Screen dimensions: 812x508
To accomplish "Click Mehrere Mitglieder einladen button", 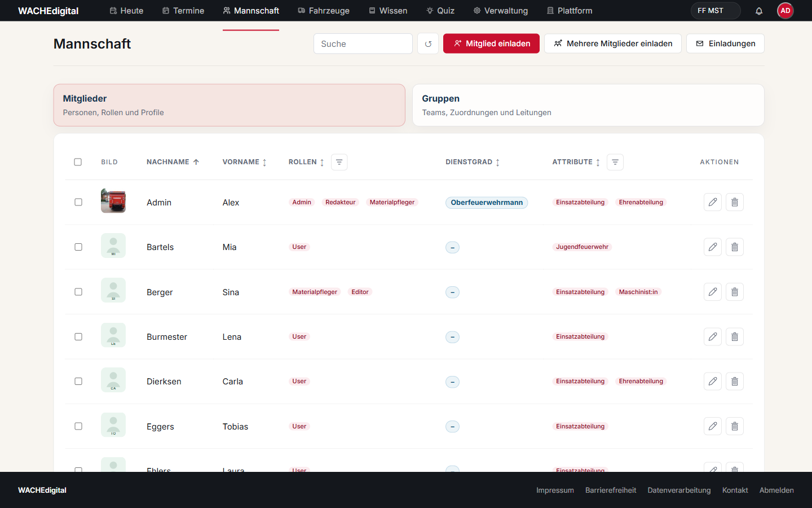I will 613,43.
